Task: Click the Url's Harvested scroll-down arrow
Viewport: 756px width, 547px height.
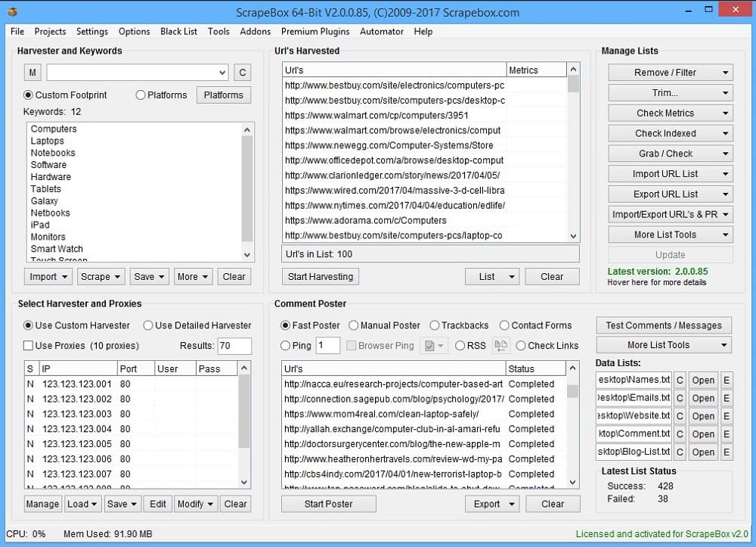Action: point(573,236)
